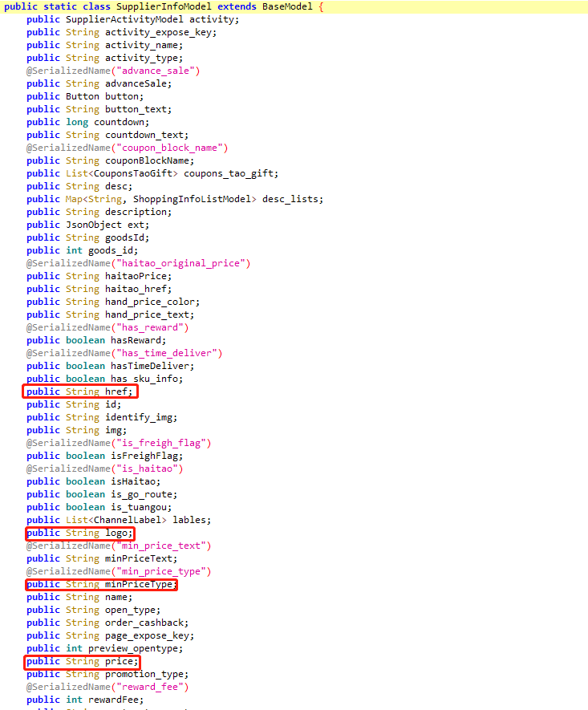Click on 'public boolean hasReward;'
Image resolution: width=588 pixels, height=710 pixels.
point(96,340)
